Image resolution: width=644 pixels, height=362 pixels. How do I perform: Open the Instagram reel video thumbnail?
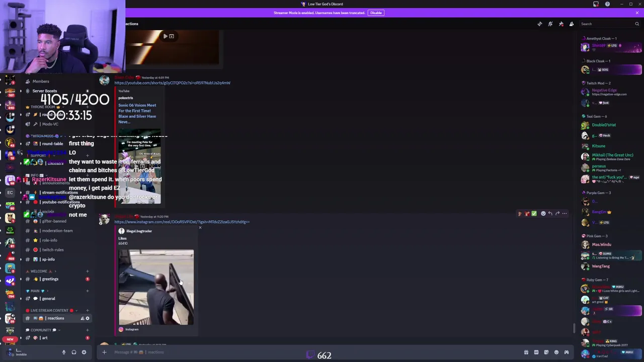(156, 287)
